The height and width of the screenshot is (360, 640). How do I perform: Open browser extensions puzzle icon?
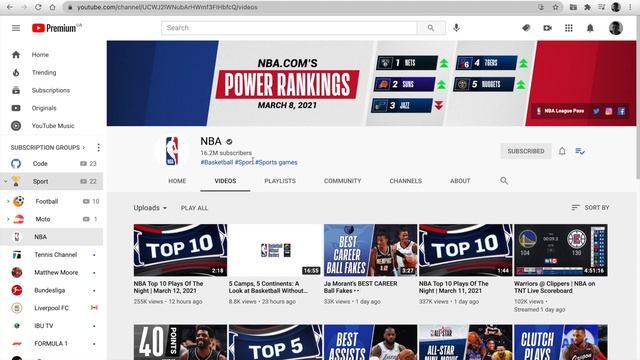coord(587,7)
